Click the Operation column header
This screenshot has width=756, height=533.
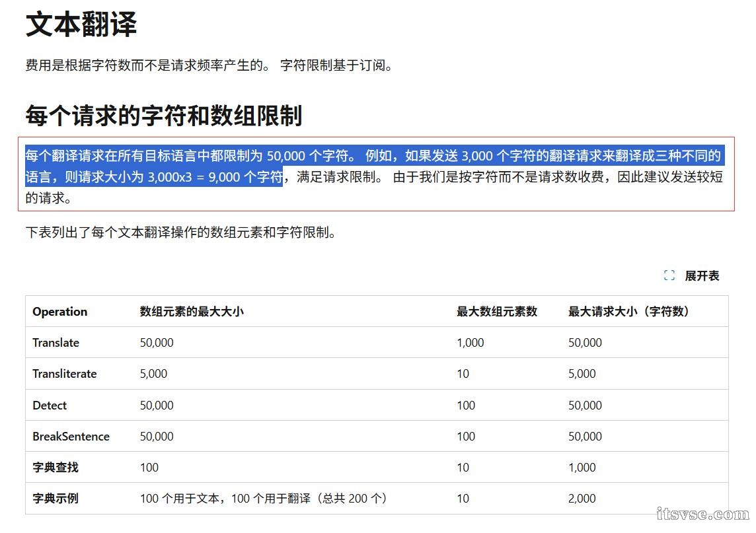pyautogui.click(x=59, y=311)
